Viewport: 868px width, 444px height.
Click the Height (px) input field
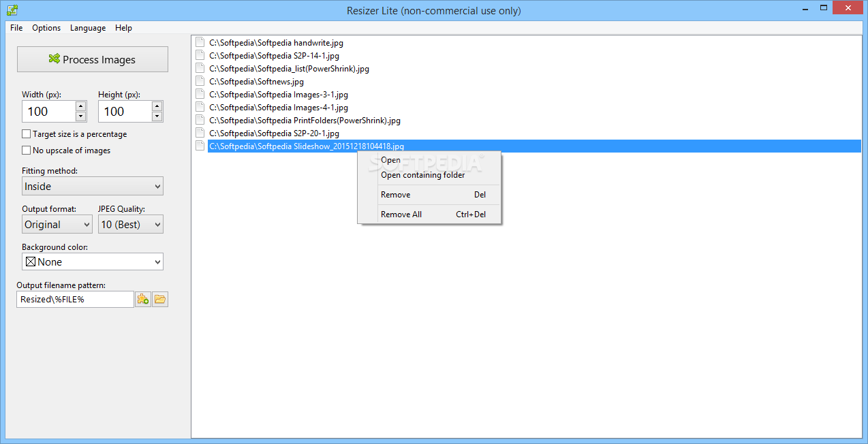click(x=125, y=112)
